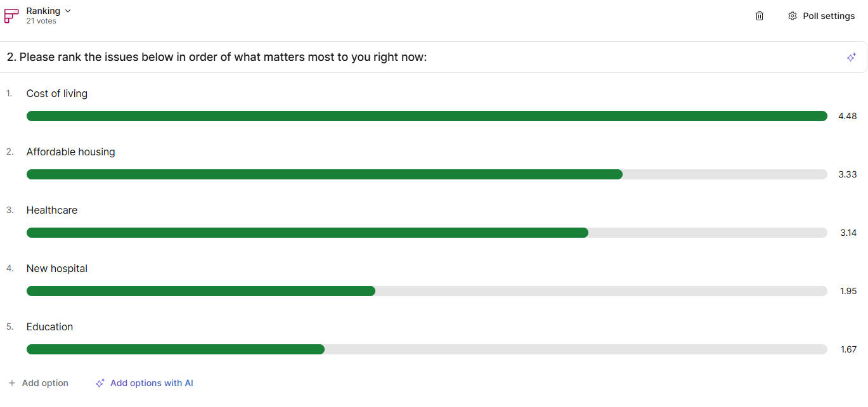Click the Poll settings gear icon
This screenshot has width=868, height=407.
pos(792,16)
